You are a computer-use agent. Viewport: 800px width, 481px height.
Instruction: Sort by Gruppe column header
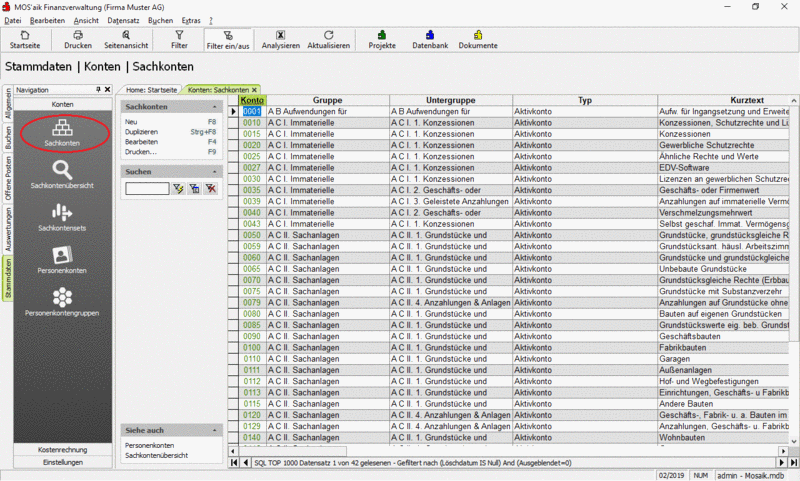point(328,100)
